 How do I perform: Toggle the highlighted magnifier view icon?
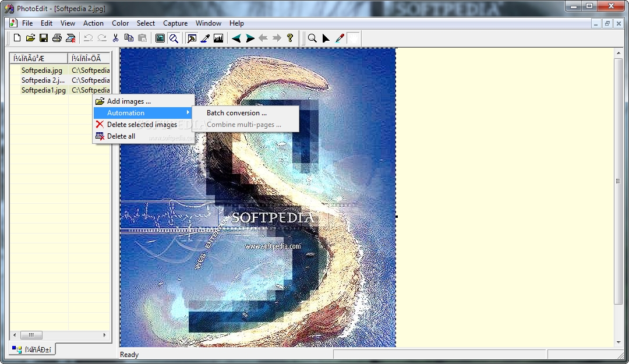[174, 38]
